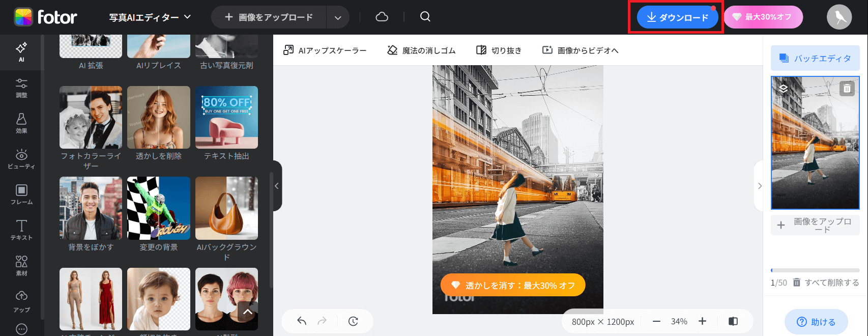This screenshot has height=336, width=868.
Task: Click the tools panel vertical scrollbar
Action: coord(271,229)
